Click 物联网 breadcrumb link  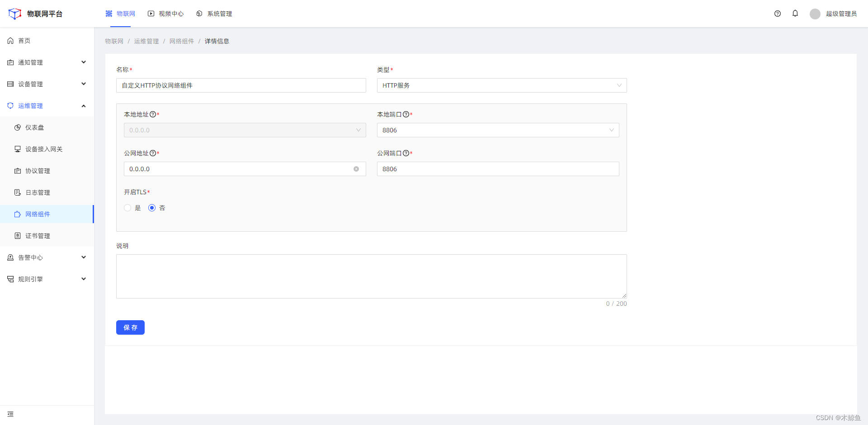(x=114, y=41)
